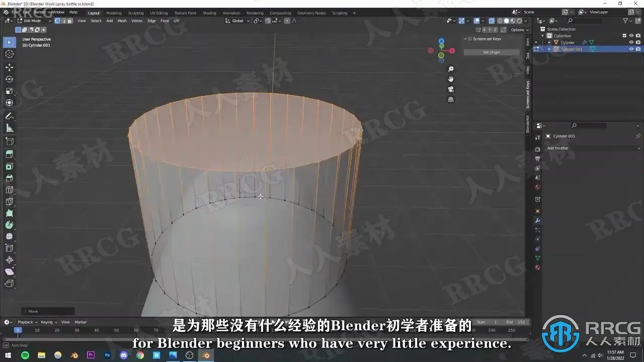This screenshot has width=644, height=362.
Task: Click the Set Origin button
Action: click(492, 52)
